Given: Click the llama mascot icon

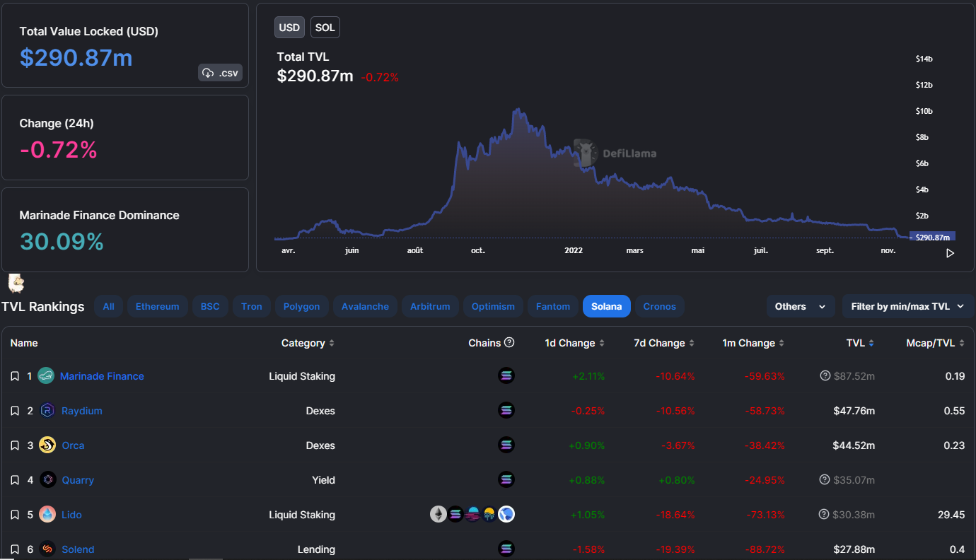Looking at the screenshot, I should (16, 284).
